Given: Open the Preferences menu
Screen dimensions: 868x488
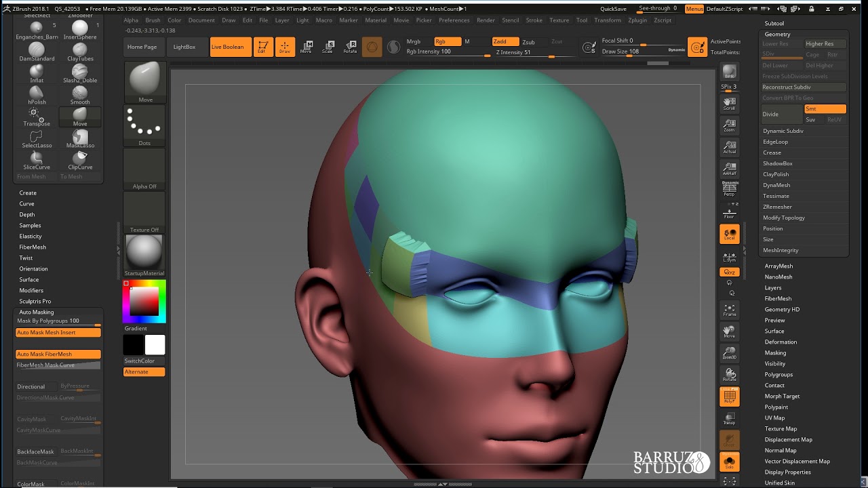Looking at the screenshot, I should pos(454,20).
